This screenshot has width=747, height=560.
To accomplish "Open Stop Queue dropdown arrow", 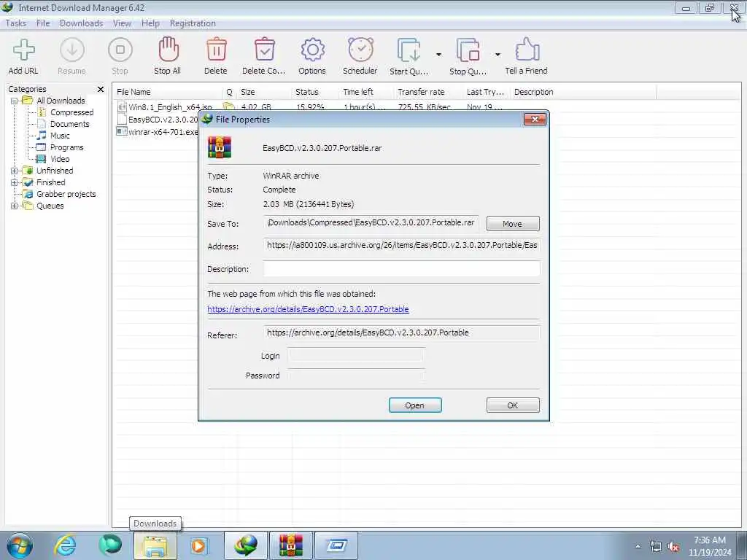I will (x=498, y=55).
